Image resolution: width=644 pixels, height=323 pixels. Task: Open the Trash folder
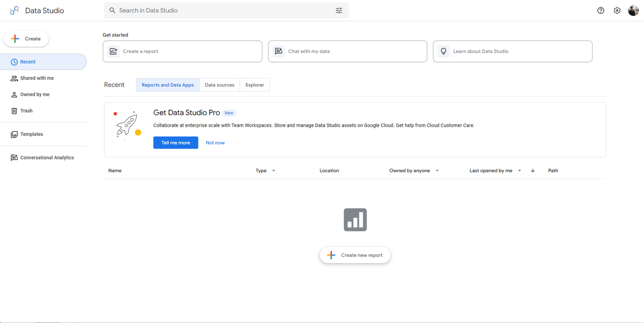(x=43, y=111)
